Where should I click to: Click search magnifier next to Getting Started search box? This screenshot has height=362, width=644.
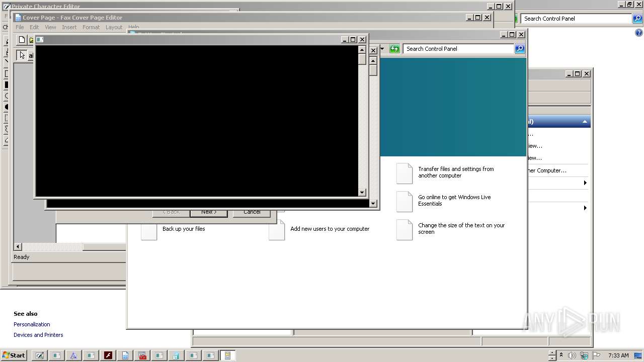coord(520,49)
